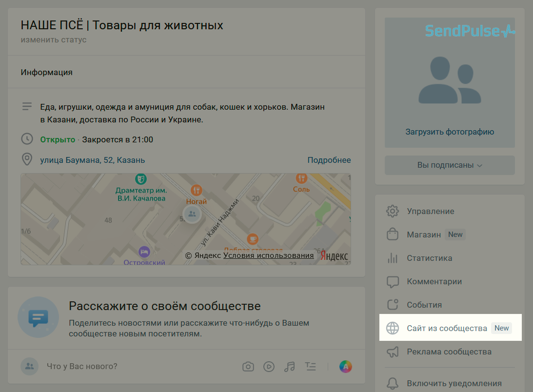The image size is (533, 392).
Task: Attach a photo to the new post
Action: pos(248,366)
